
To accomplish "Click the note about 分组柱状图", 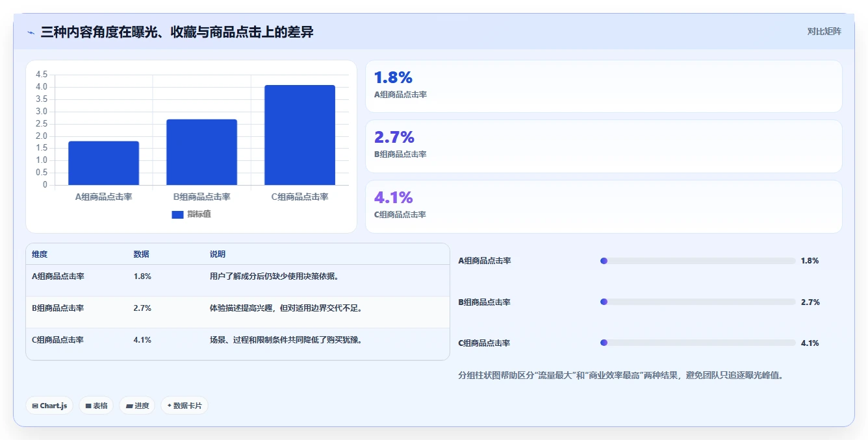I will click(x=620, y=375).
